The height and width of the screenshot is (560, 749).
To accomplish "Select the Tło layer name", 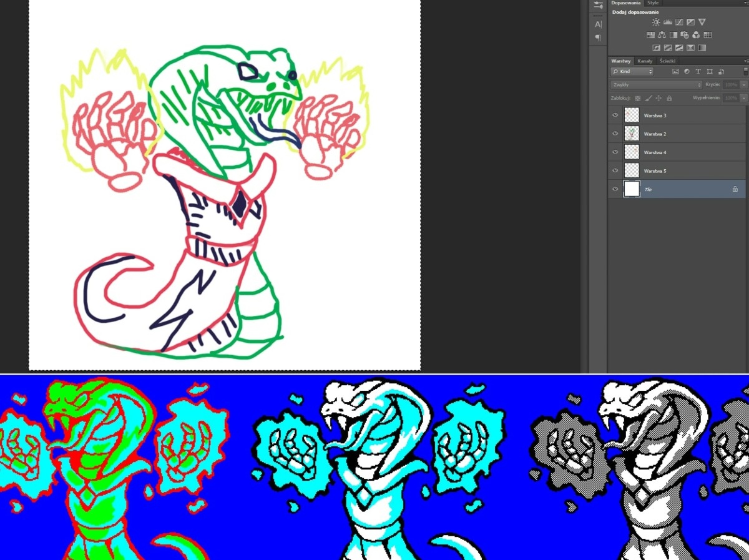I will point(648,189).
